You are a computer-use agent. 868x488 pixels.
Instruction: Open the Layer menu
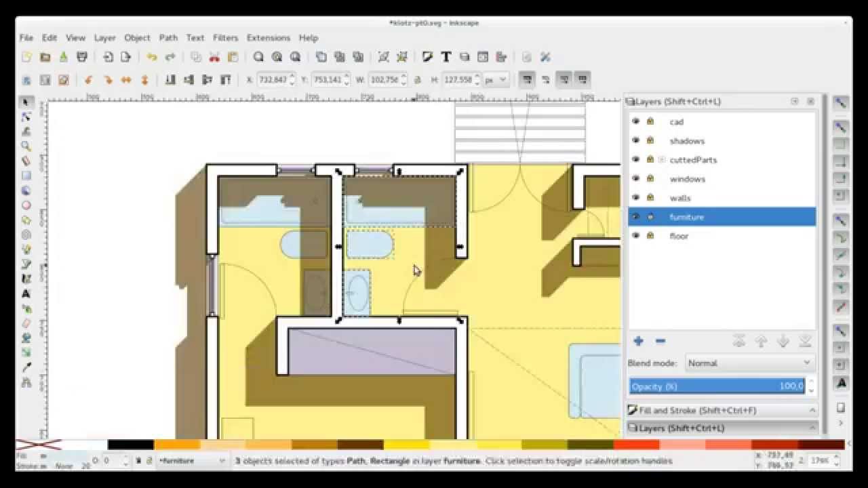coord(104,38)
